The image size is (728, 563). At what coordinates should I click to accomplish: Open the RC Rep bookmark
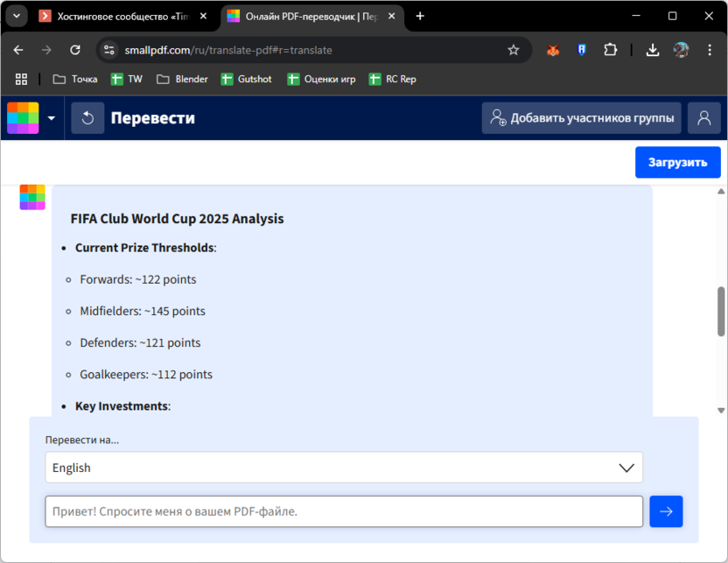[393, 80]
